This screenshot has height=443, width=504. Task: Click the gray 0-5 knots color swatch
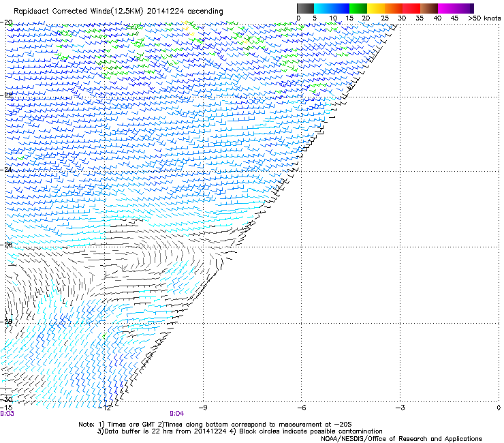pyautogui.click(x=305, y=8)
